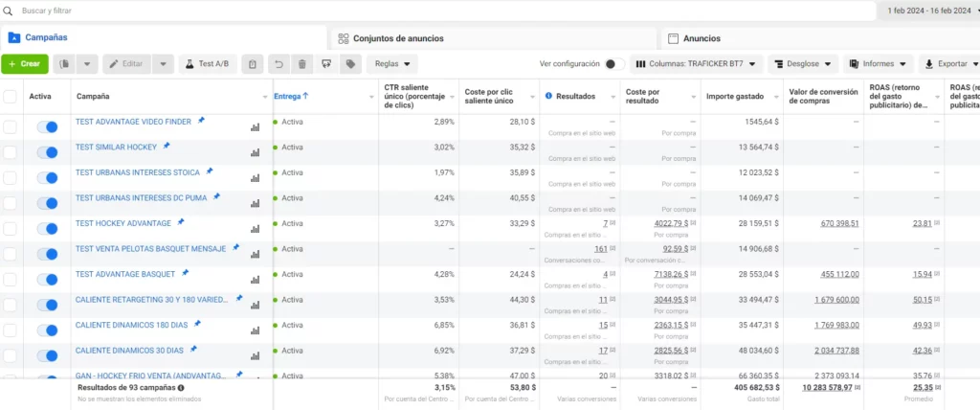Switch to the Anuncios tab
This screenshot has width=980, height=410.
coord(701,38)
